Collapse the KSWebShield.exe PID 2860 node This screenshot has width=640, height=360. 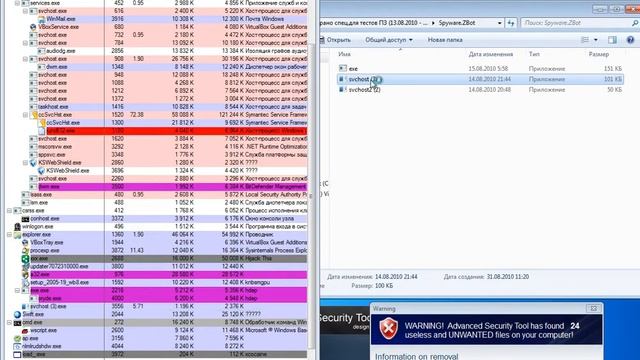(x=25, y=162)
